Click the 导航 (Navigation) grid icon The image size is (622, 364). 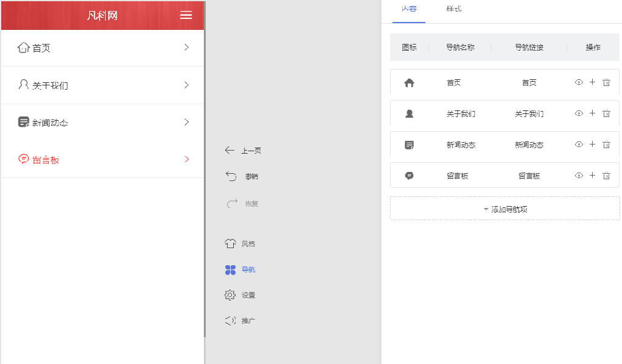pyautogui.click(x=230, y=269)
